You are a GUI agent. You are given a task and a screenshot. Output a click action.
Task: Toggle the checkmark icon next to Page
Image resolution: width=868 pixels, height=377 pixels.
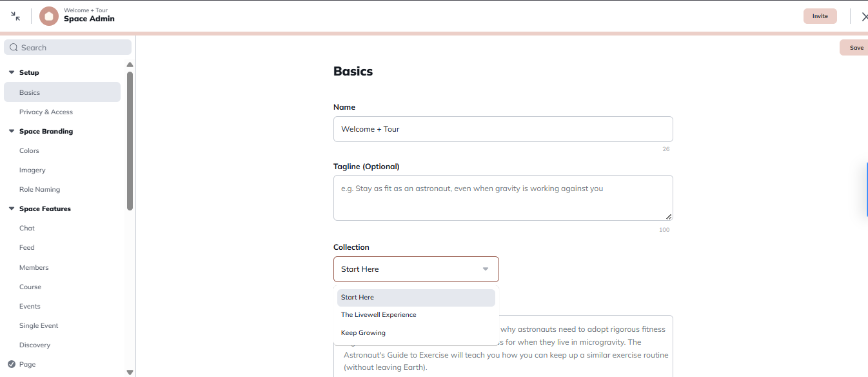coord(10,364)
